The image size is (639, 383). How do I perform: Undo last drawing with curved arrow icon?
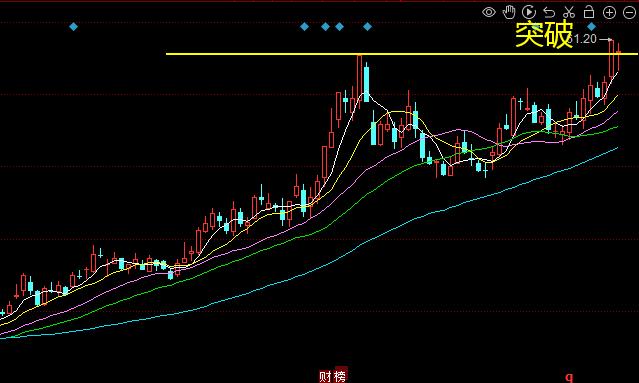[x=549, y=13]
